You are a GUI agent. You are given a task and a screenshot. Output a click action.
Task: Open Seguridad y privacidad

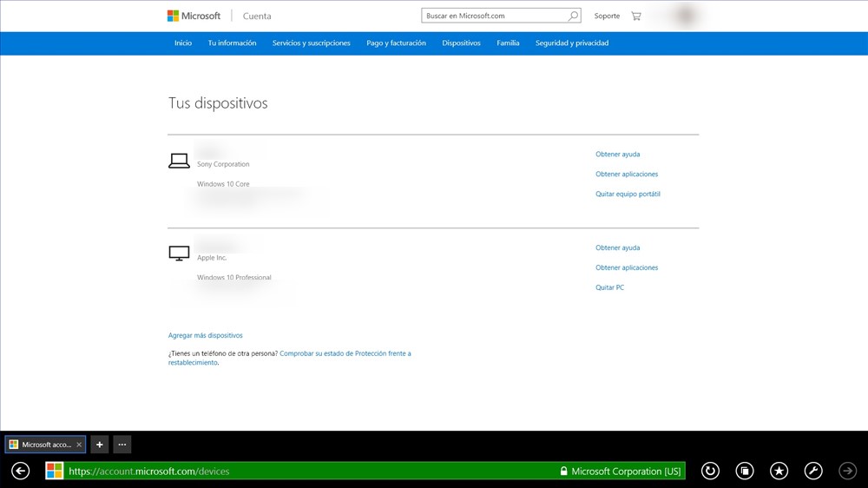[572, 43]
